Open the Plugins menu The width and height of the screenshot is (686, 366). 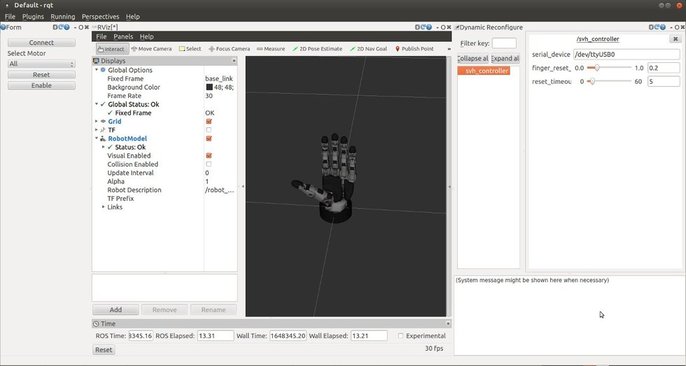click(33, 17)
